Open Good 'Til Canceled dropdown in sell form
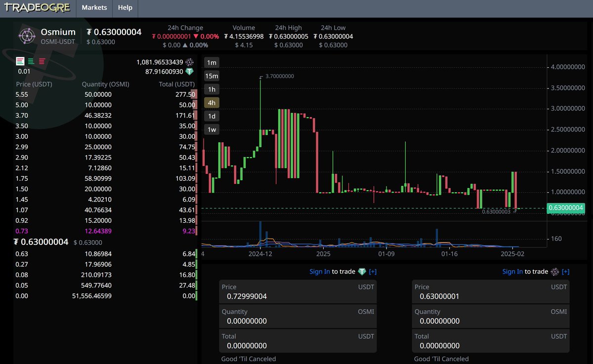This screenshot has width=593, height=364. point(441,359)
